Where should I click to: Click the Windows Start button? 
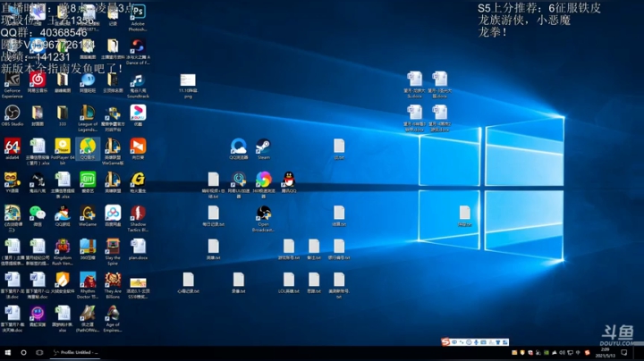pyautogui.click(x=7, y=352)
